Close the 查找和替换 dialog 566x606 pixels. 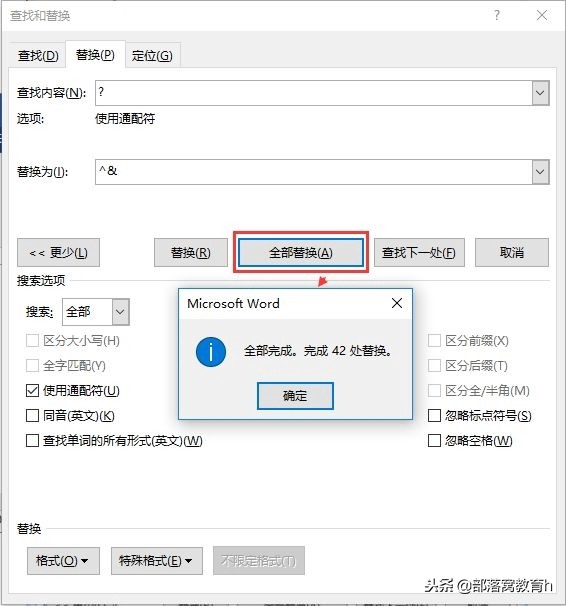(542, 15)
